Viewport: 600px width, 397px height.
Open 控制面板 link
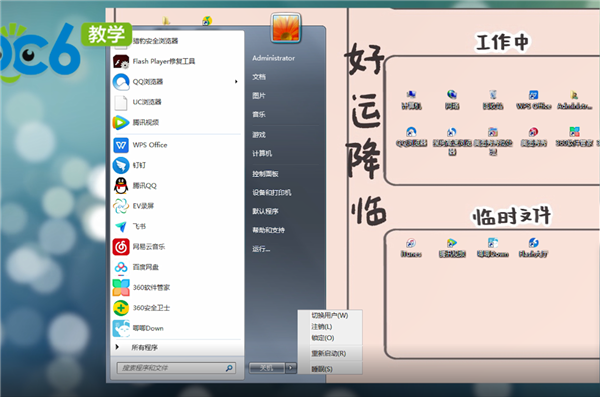point(265,174)
